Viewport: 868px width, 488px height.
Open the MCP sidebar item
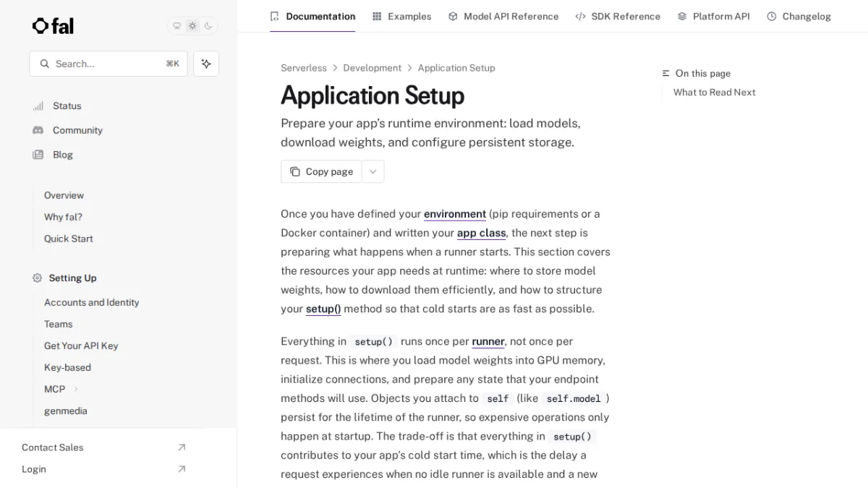(55, 389)
